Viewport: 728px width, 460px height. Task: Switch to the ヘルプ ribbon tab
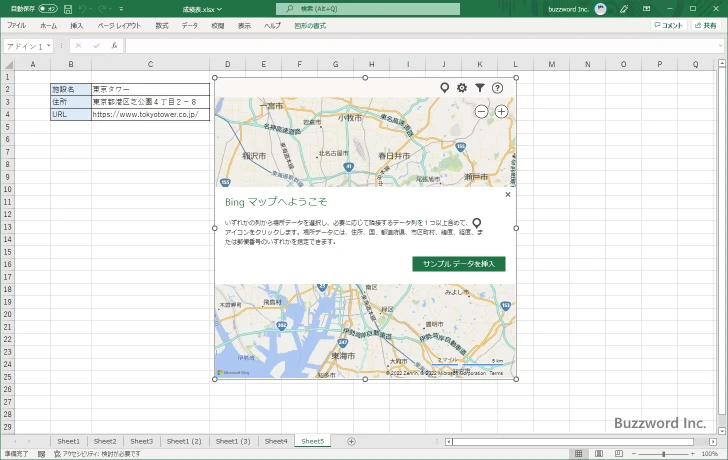point(273,26)
